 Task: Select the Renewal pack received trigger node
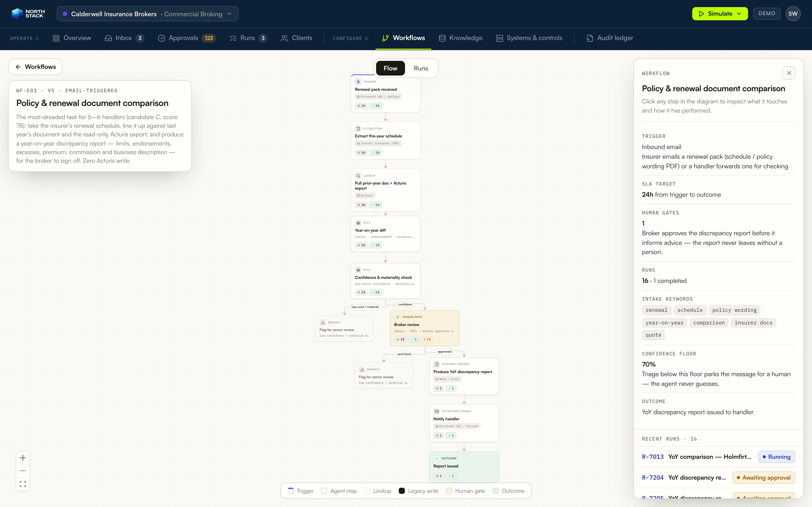point(385,94)
